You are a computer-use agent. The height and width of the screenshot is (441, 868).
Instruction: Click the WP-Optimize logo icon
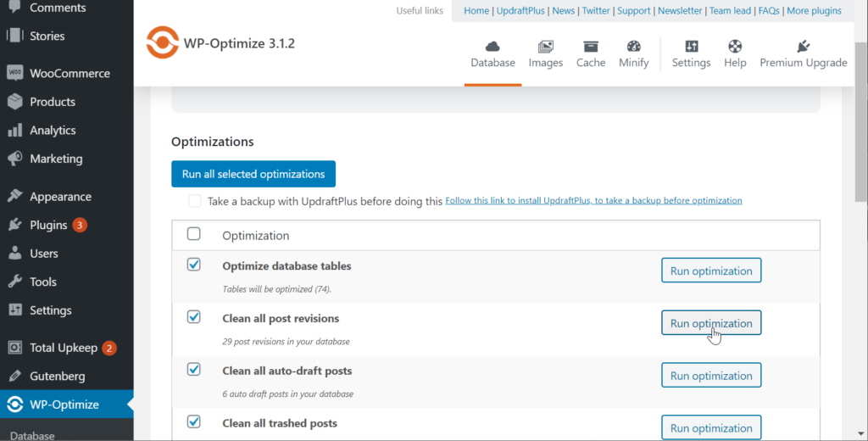coord(162,43)
